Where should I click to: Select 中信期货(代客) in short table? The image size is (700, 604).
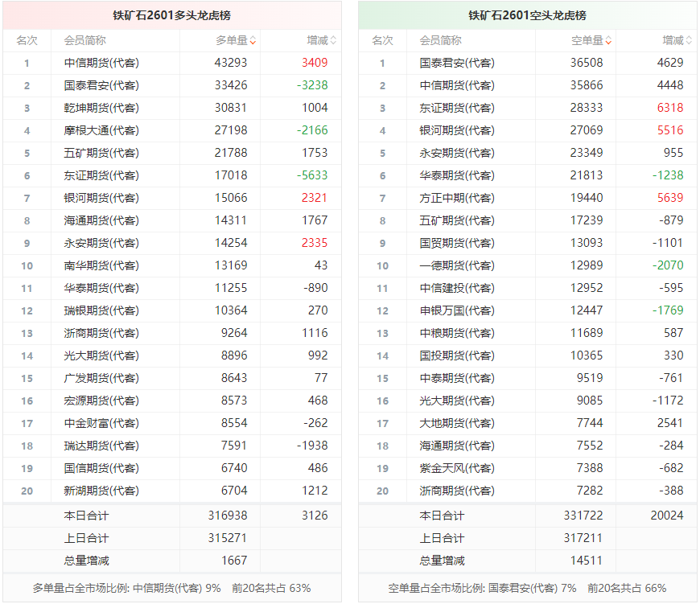pyautogui.click(x=457, y=85)
